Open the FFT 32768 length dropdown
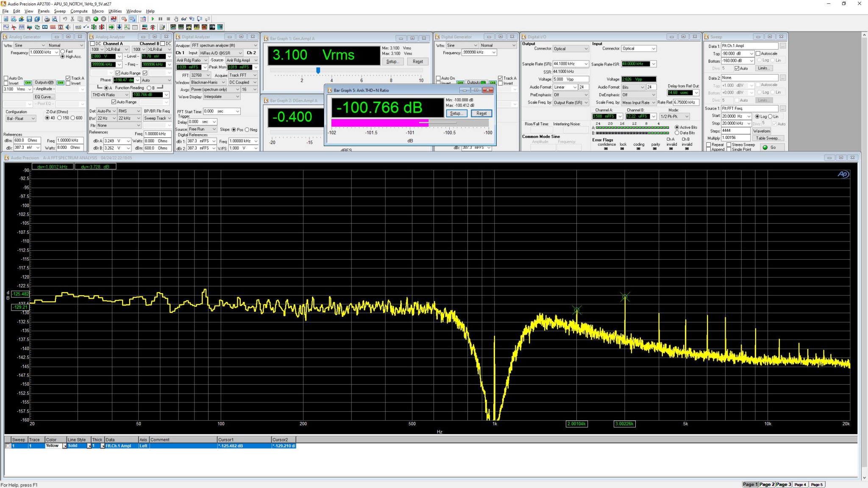Image resolution: width=868 pixels, height=488 pixels. (x=200, y=75)
